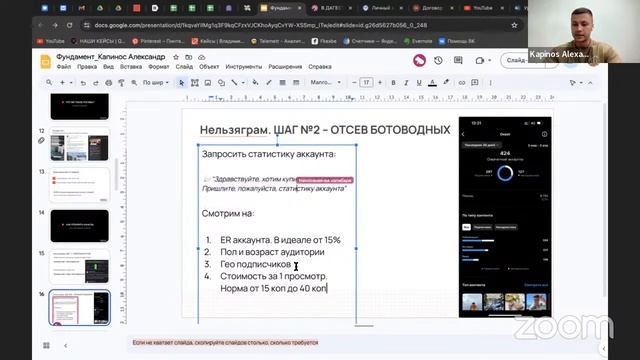Viewport: 640px width, 360px height.
Task: Select the arrow cursor Select tool
Action: click(182, 83)
